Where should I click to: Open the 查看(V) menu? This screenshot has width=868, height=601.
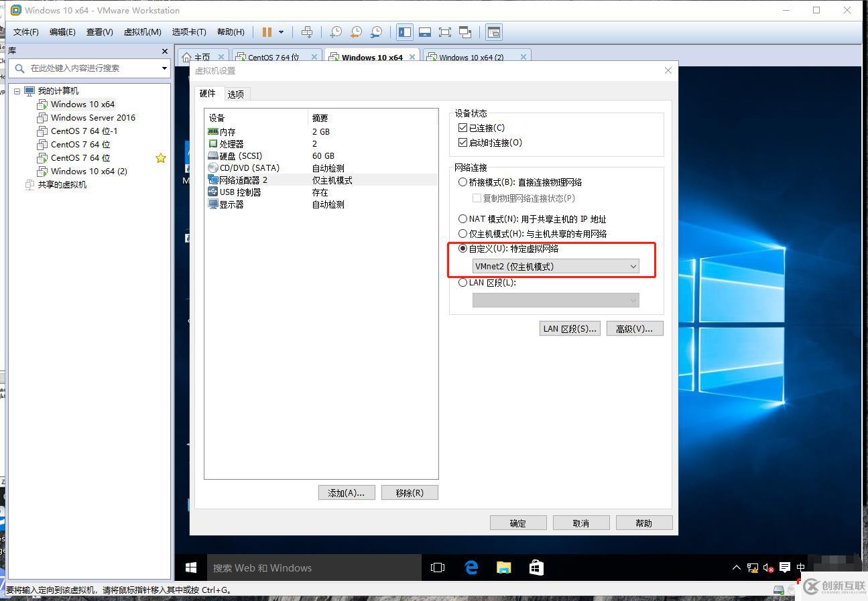pyautogui.click(x=99, y=32)
